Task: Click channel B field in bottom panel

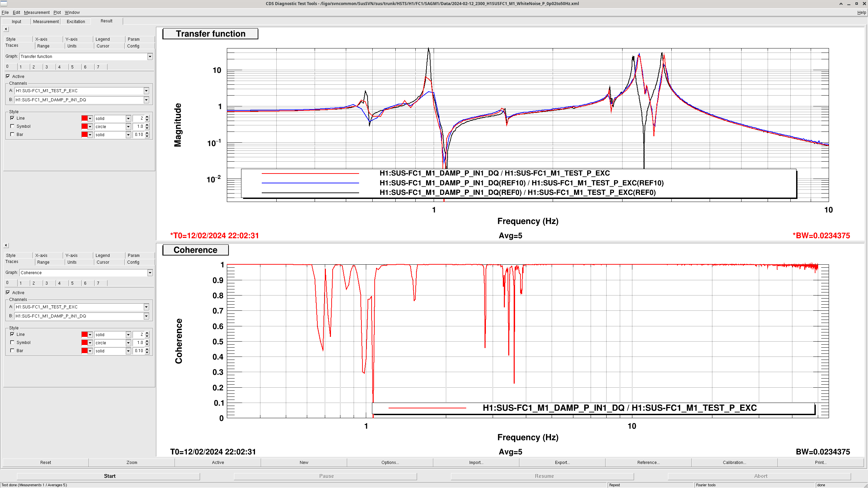Action: pos(79,316)
